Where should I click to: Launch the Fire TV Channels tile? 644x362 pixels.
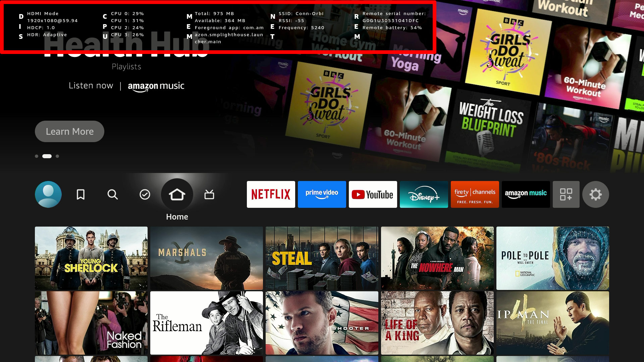(x=475, y=194)
